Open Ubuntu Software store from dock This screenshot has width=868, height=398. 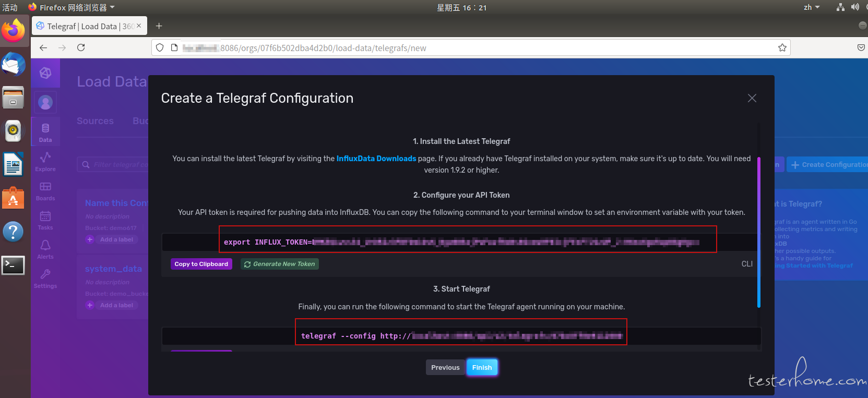[13, 198]
